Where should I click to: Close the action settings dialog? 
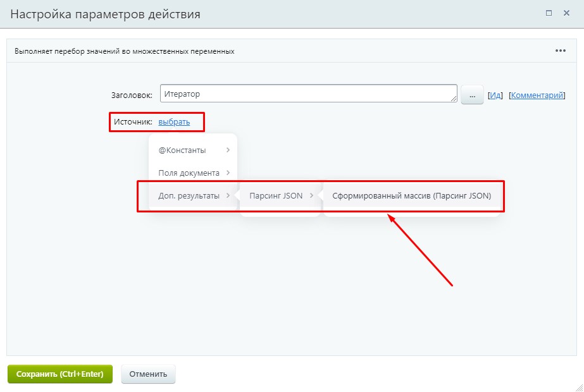(x=566, y=13)
